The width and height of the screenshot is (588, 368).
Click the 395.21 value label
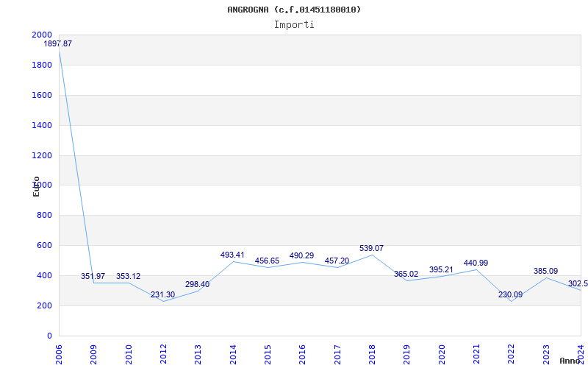442,270
